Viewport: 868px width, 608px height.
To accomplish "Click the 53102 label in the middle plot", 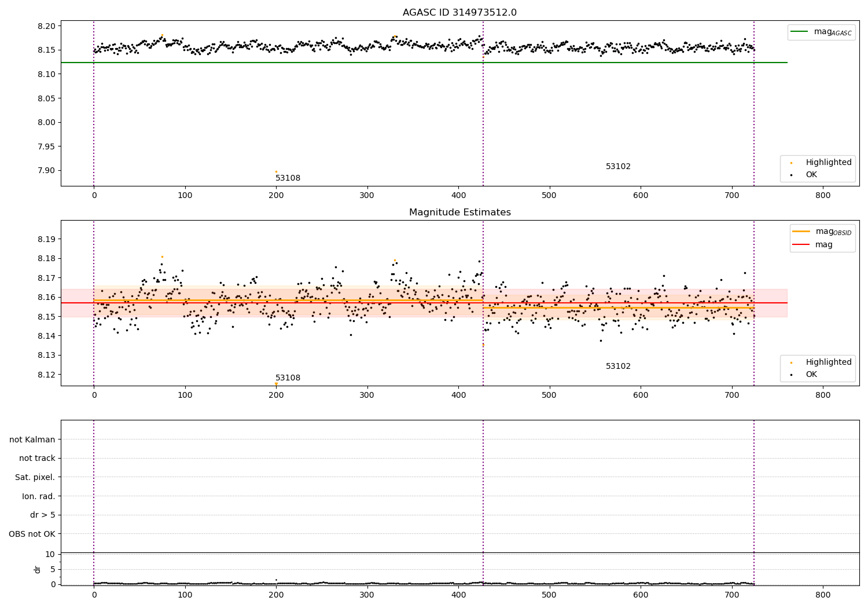I will [618, 367].
